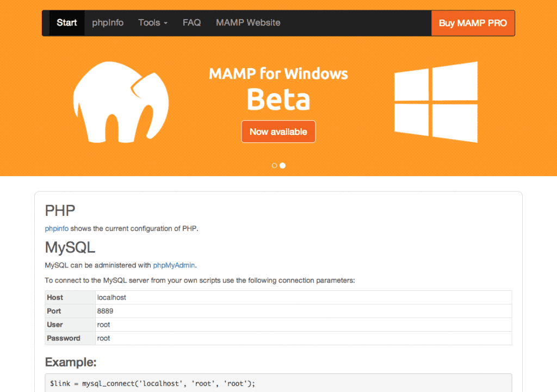
Task: Open the FAQ navbar item
Action: (192, 23)
